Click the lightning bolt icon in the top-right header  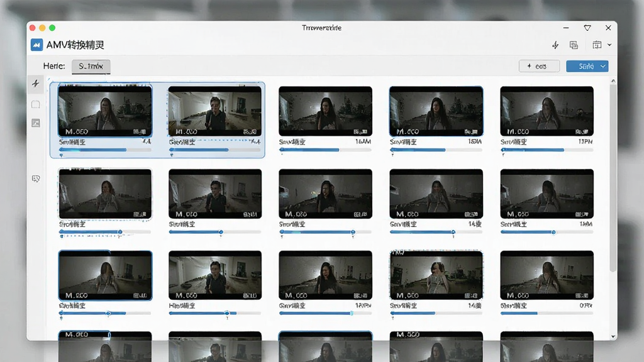coord(555,45)
